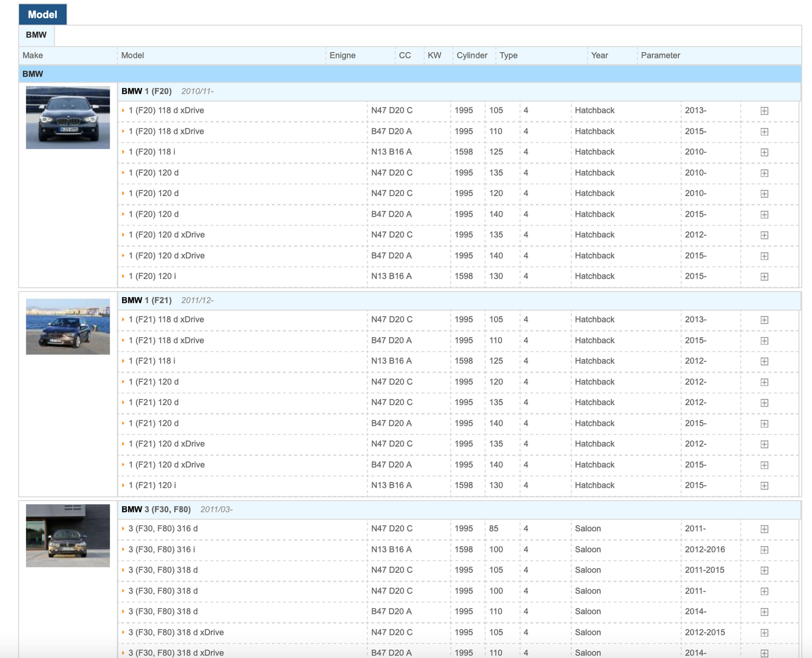Click plus icon for 3 (F30, F80) 318 d 100 KW
Image resolution: width=812 pixels, height=658 pixels.
[764, 591]
